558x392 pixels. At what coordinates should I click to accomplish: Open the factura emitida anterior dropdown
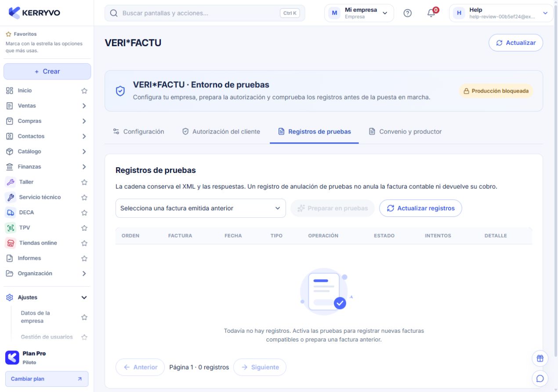point(200,208)
